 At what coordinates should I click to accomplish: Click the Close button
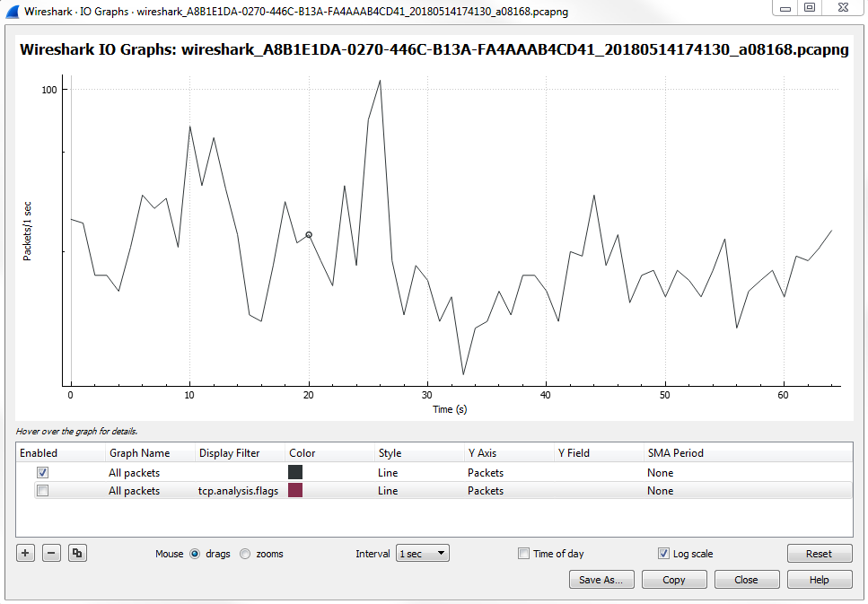point(746,580)
